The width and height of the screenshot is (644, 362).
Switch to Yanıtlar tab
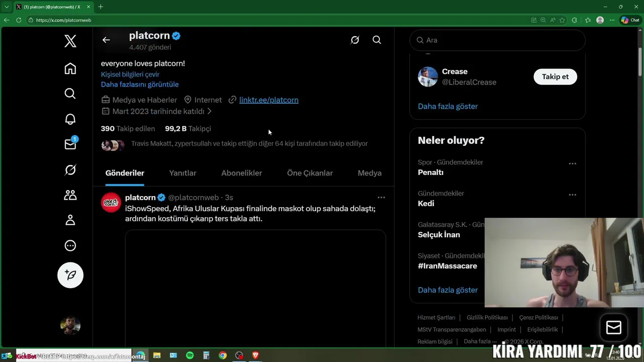point(183,173)
